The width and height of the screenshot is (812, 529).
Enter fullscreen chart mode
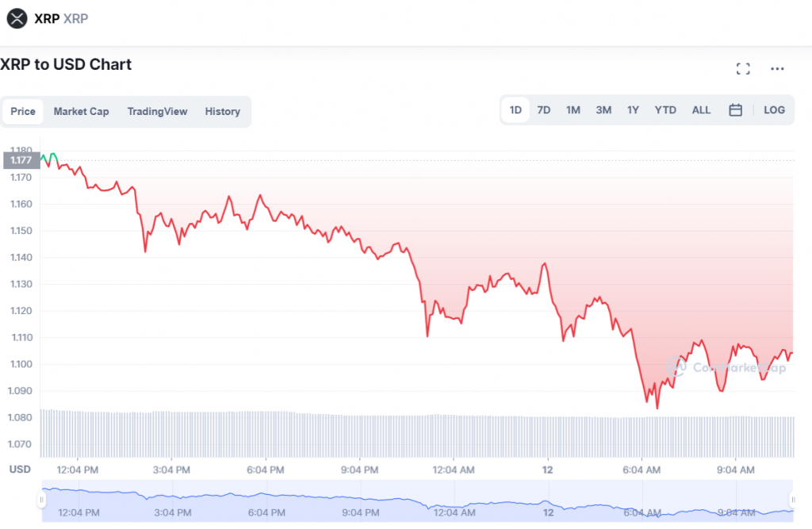743,69
